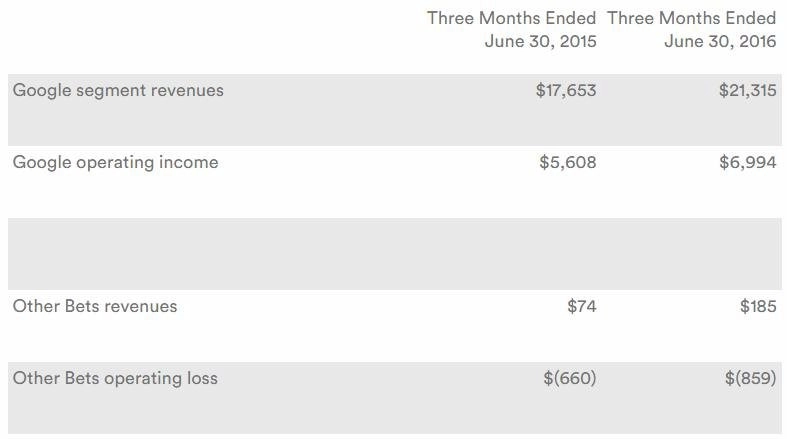Click the June 30, 2015 column header
The image size is (787, 439).
(x=541, y=41)
